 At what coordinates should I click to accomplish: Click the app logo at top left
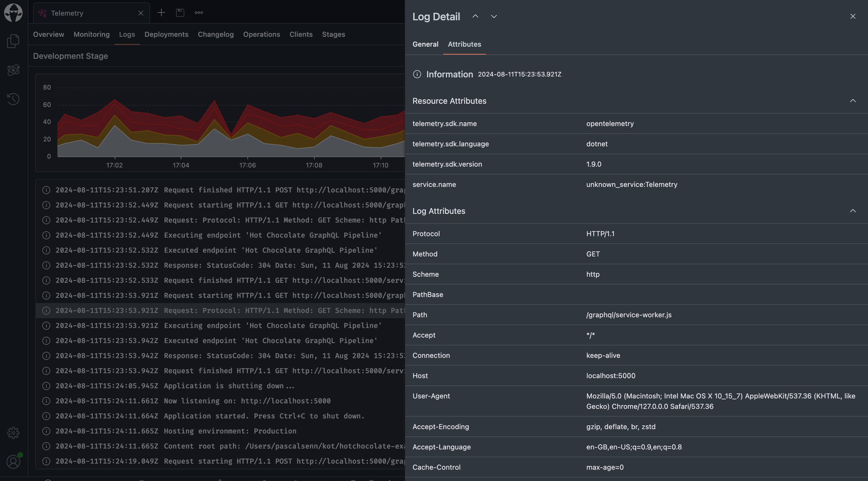[x=13, y=13]
